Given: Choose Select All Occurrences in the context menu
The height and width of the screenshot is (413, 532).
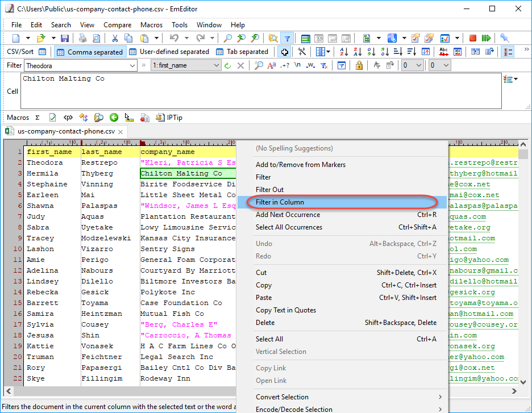Looking at the screenshot, I should click(x=342, y=227).
